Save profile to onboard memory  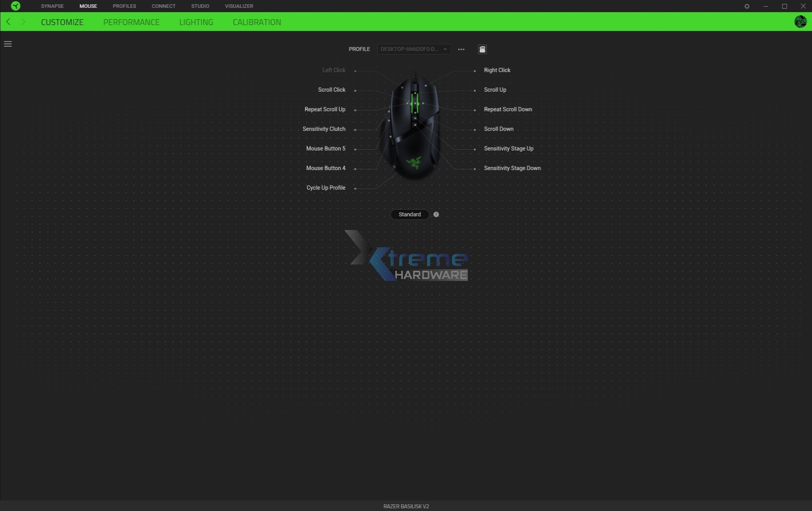point(482,49)
